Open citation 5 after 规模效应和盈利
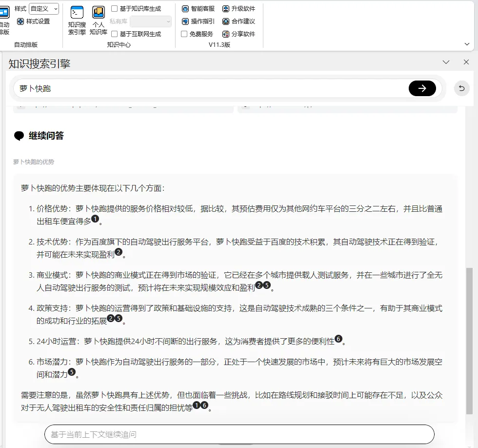 point(267,285)
